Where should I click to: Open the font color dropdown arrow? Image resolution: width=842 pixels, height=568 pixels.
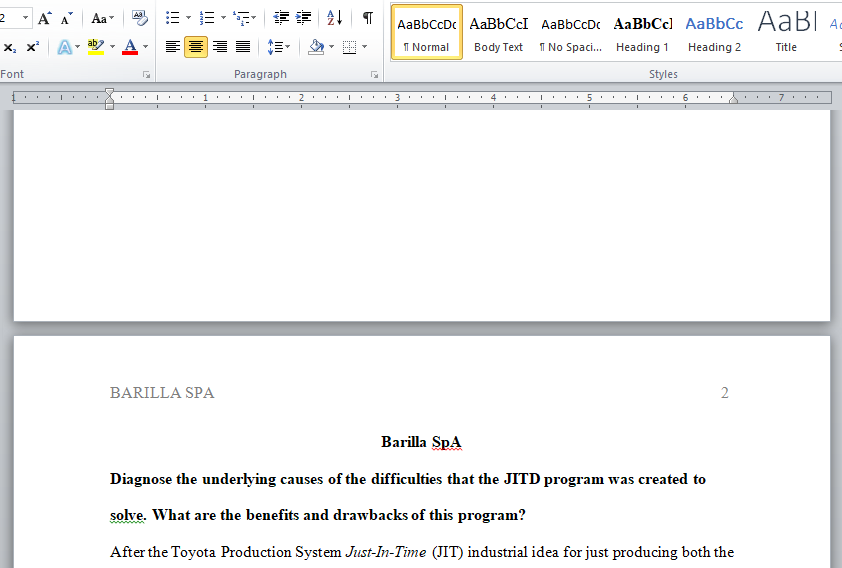(146, 47)
